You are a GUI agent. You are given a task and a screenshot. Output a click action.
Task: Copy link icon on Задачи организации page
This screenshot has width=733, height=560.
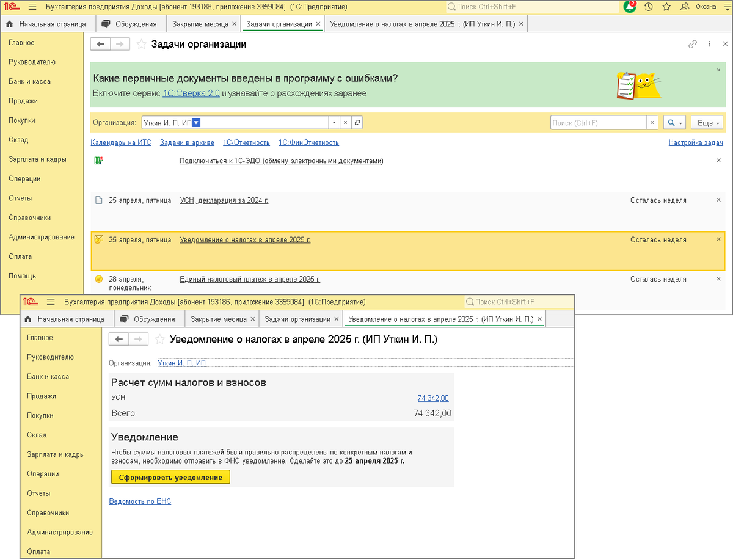(693, 44)
